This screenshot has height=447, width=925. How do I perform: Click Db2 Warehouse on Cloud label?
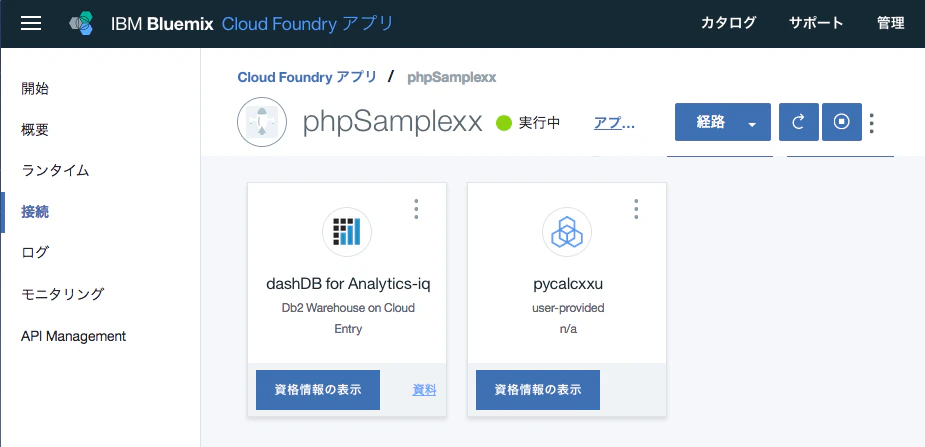coord(348,308)
